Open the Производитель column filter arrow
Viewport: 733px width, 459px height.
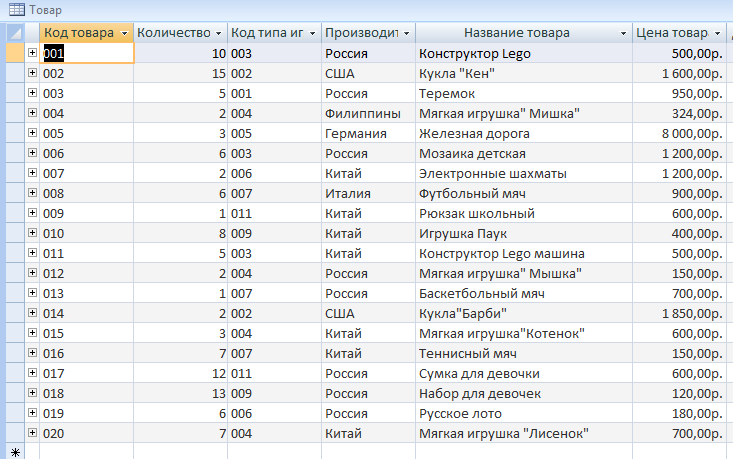coord(406,33)
